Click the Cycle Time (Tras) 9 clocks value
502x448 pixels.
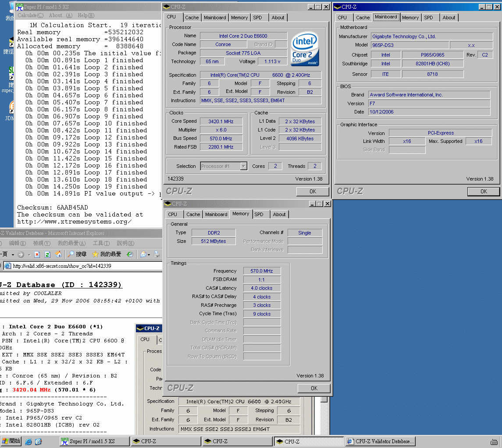click(262, 314)
